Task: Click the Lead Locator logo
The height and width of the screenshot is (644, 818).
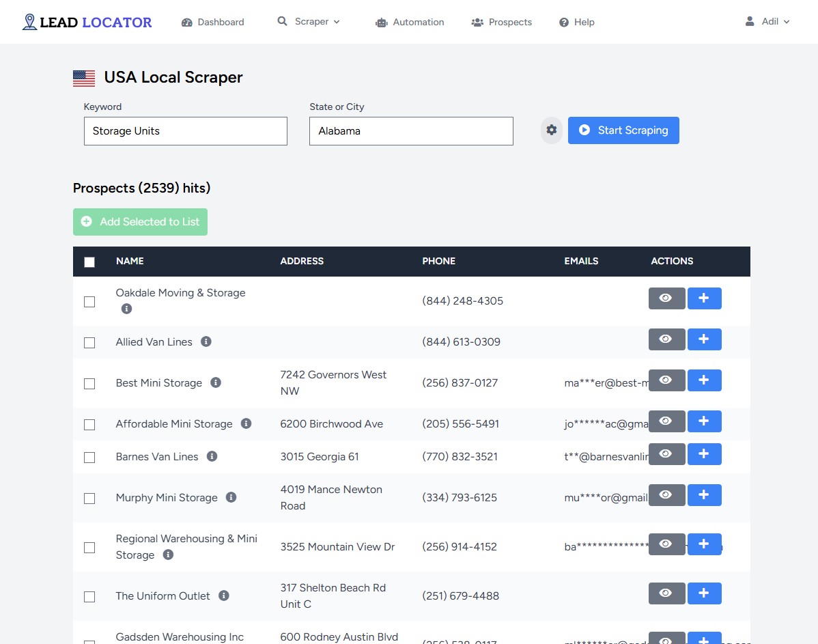Action: click(x=87, y=22)
